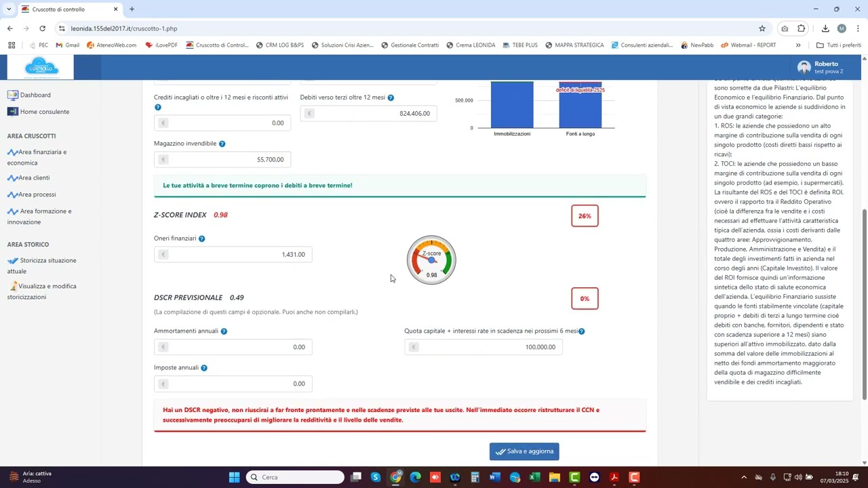Click the Oneri finanziari amount field
Viewport: 868px width, 488px height.
point(233,255)
